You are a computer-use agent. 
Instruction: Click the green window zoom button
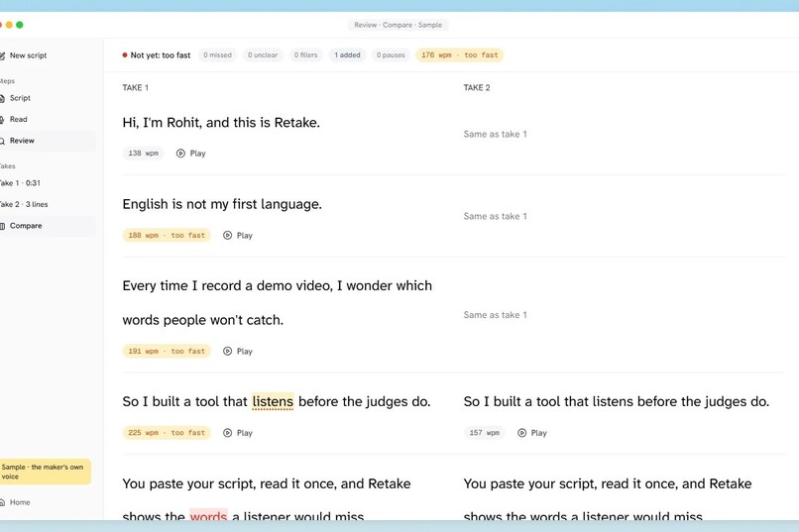coord(20,25)
